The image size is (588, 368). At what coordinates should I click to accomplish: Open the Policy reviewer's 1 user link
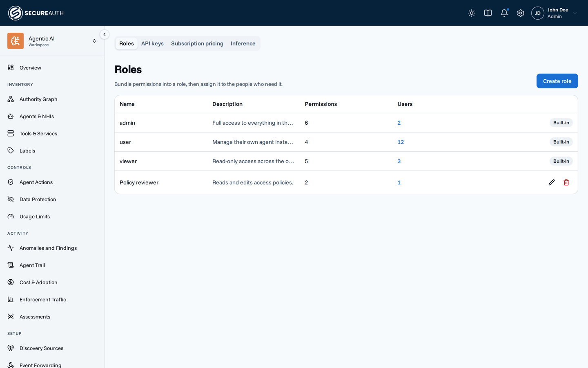point(399,182)
